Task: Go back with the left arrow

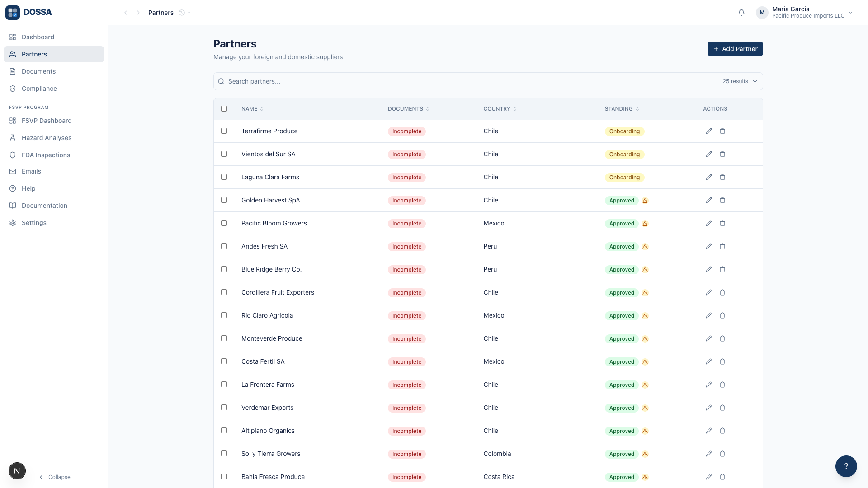Action: [x=126, y=13]
